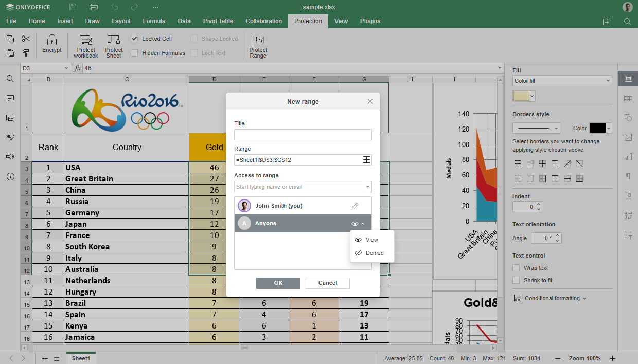Switch to the View ribbon tab
The image size is (638, 364).
(341, 21)
